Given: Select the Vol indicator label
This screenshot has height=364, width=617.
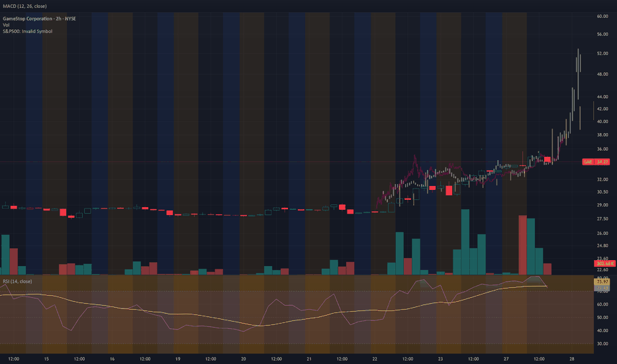Looking at the screenshot, I should click(6, 24).
